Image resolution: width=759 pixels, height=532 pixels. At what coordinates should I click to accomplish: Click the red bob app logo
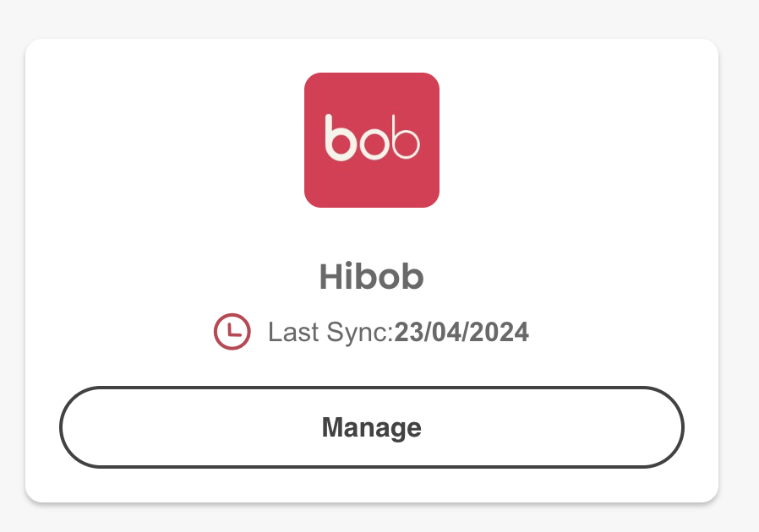[x=372, y=140]
